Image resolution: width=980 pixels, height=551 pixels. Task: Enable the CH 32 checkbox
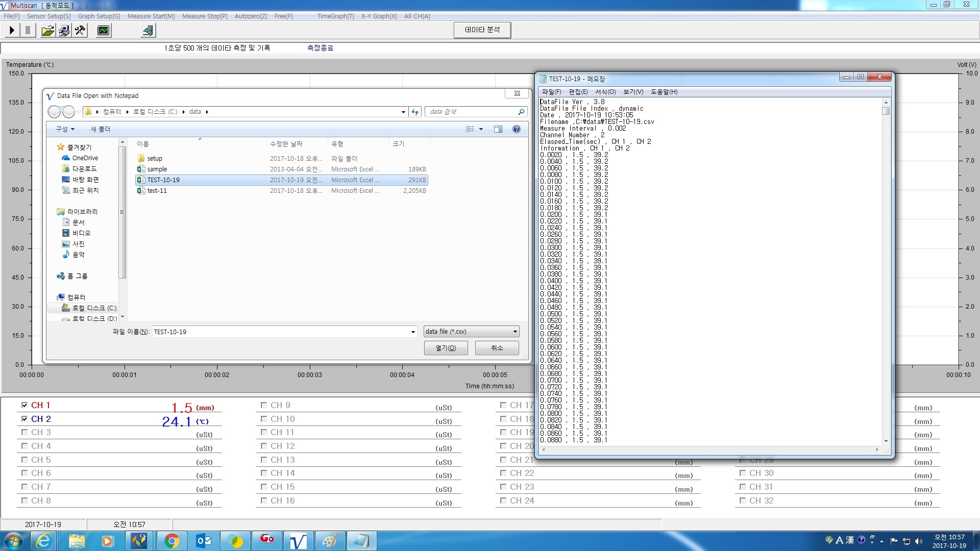point(743,500)
